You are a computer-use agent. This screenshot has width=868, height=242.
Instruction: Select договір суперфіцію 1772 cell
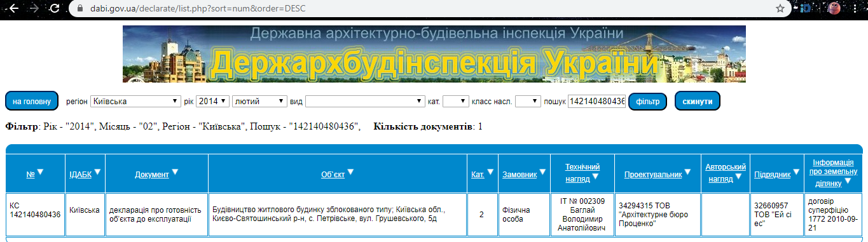click(x=833, y=215)
